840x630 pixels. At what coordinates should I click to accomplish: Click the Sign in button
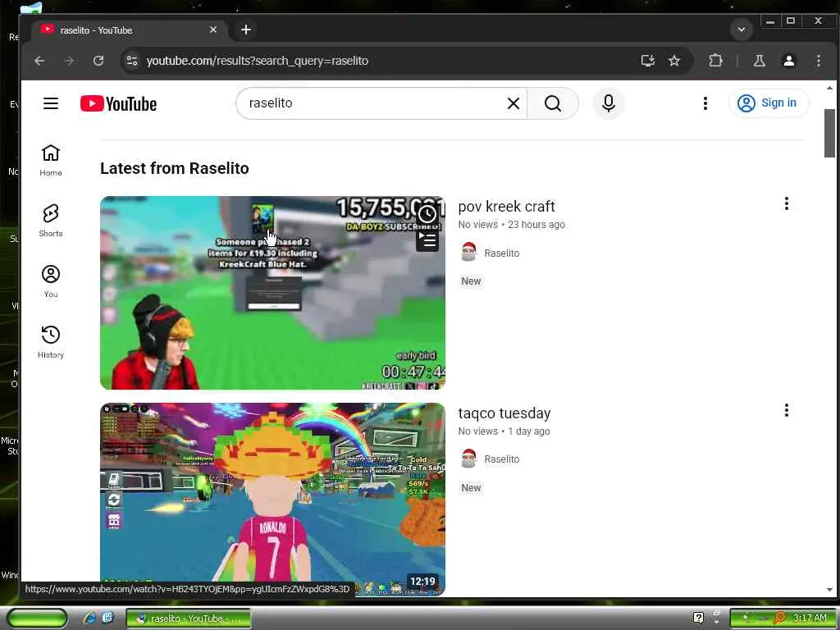tap(768, 103)
